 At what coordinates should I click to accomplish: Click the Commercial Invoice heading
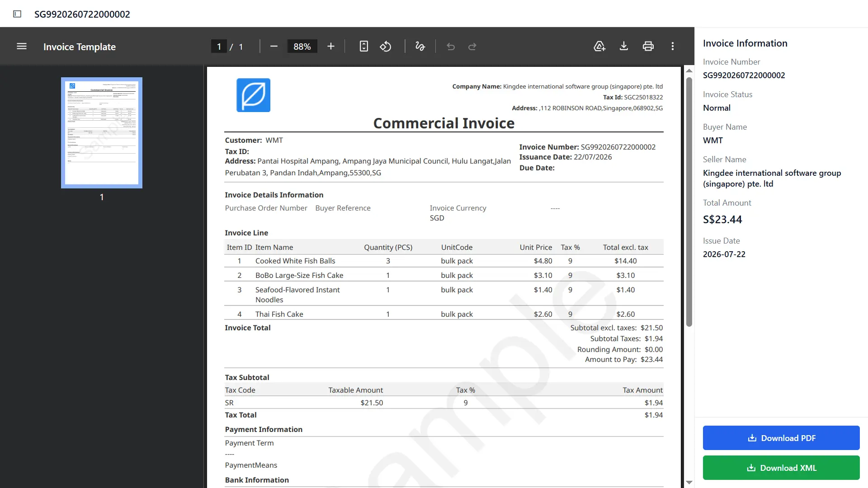click(x=443, y=123)
